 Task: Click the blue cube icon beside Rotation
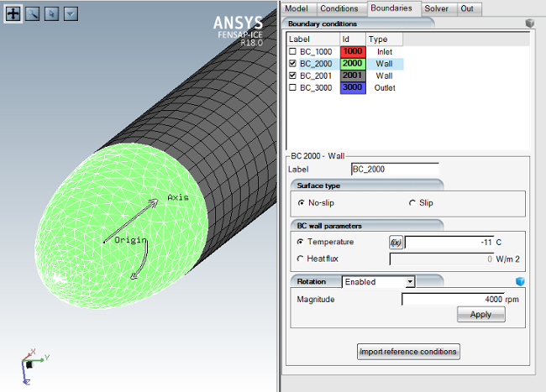pyautogui.click(x=520, y=282)
